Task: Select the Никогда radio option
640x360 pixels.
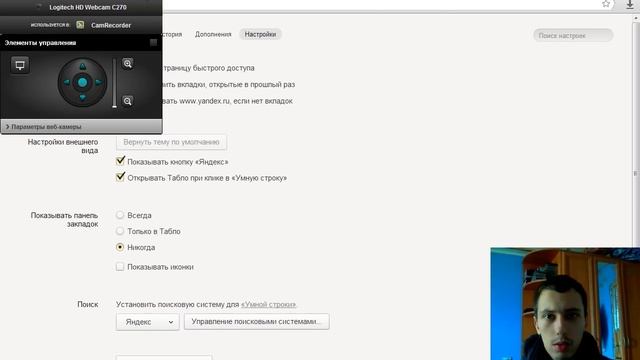Action: 120,247
